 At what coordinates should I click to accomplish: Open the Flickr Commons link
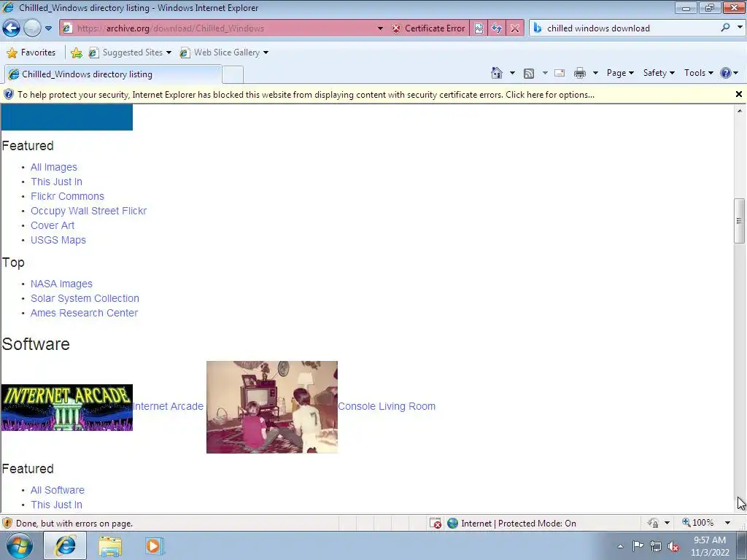[x=67, y=196]
